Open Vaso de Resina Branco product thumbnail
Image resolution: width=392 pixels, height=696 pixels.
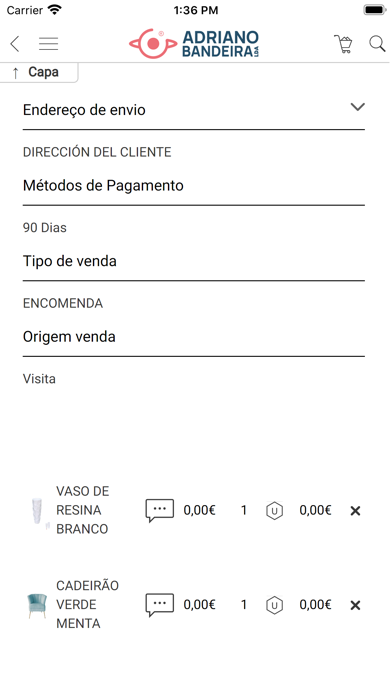38,513
